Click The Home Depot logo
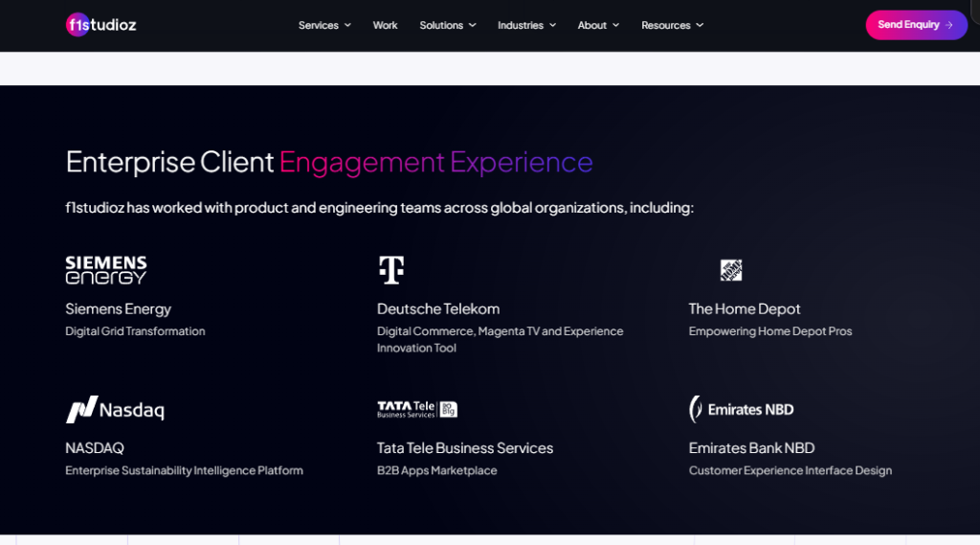Screen dimensions: 980x545 pyautogui.click(x=730, y=270)
